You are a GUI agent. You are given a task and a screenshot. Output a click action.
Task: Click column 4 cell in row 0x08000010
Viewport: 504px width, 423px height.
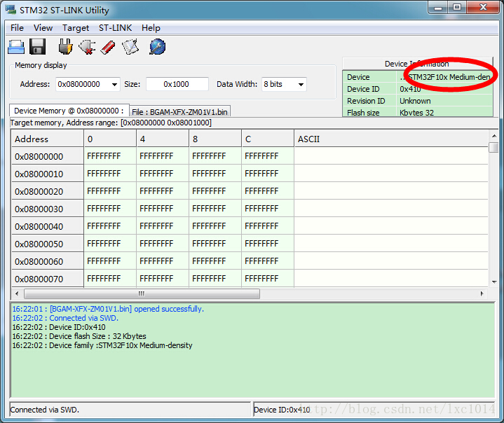coord(163,174)
